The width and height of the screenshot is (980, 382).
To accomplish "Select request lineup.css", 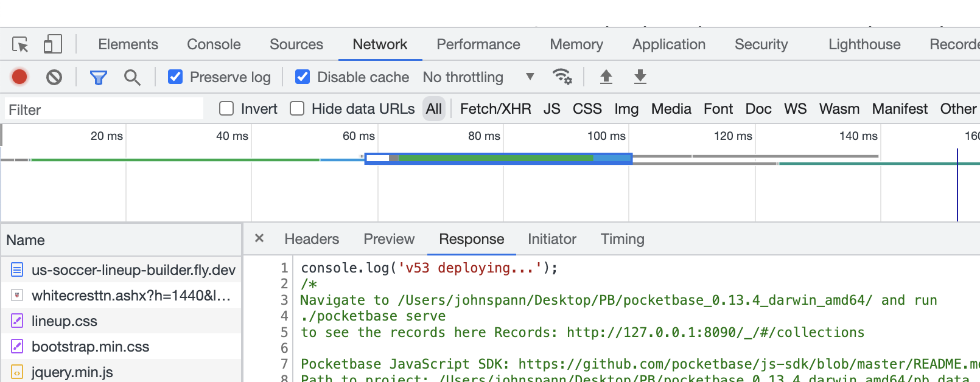I will tap(121, 321).
